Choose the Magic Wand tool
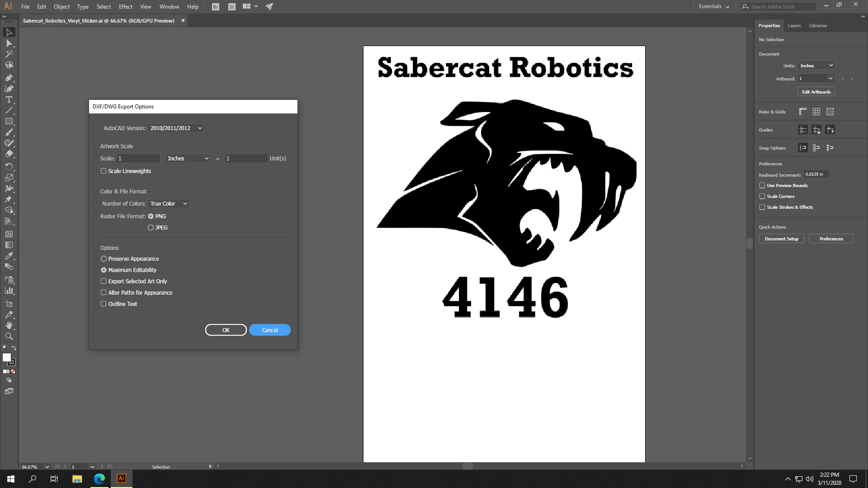Image resolution: width=868 pixels, height=488 pixels. tap(9, 54)
